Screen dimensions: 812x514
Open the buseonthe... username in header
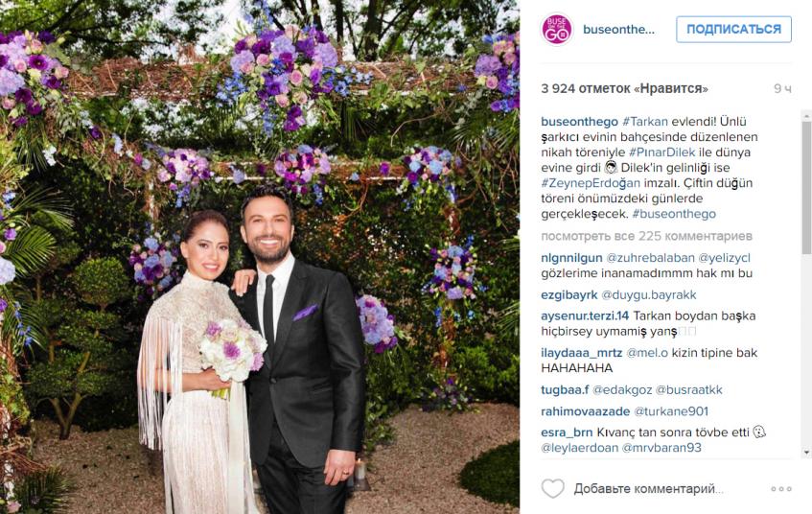click(x=618, y=30)
